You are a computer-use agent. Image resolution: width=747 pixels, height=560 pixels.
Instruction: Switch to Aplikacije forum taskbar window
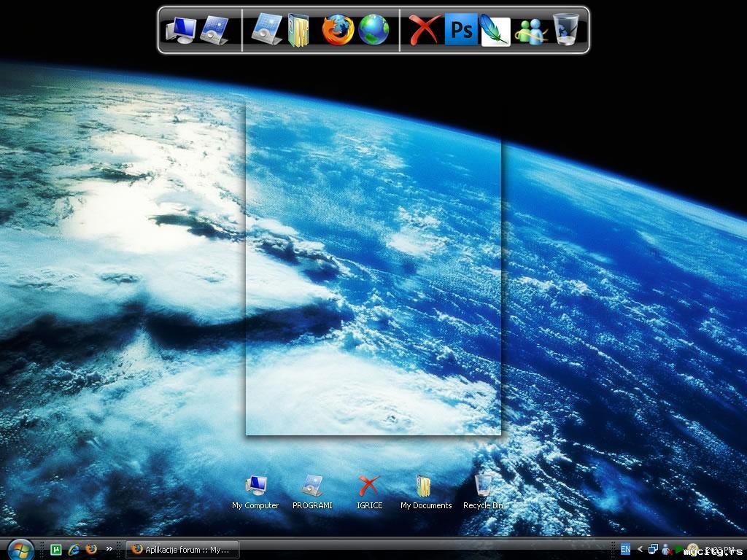182,550
